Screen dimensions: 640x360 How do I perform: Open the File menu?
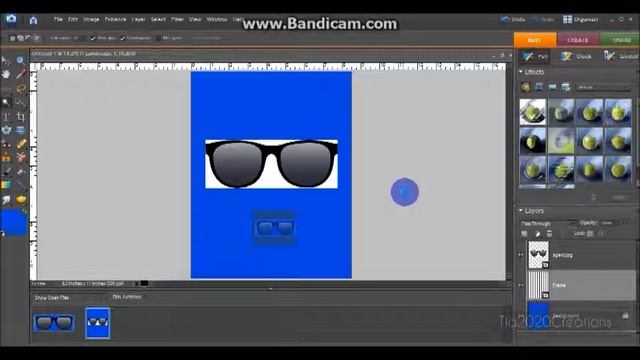[x=58, y=19]
